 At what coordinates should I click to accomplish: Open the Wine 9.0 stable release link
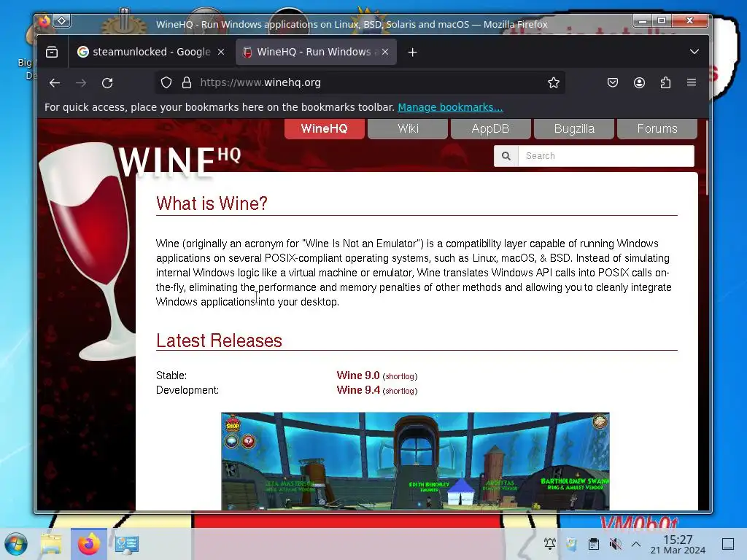(358, 376)
